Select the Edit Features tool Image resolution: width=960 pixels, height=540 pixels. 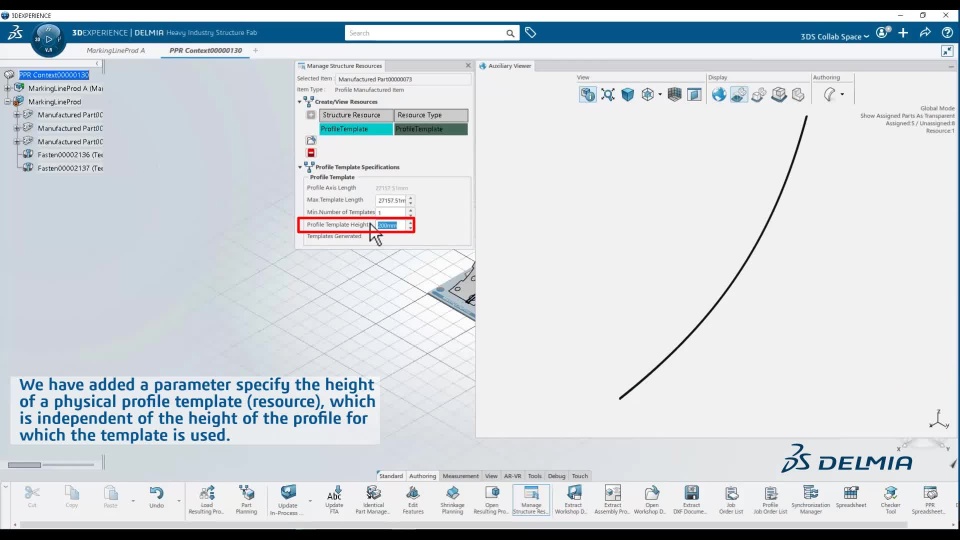coord(413,500)
